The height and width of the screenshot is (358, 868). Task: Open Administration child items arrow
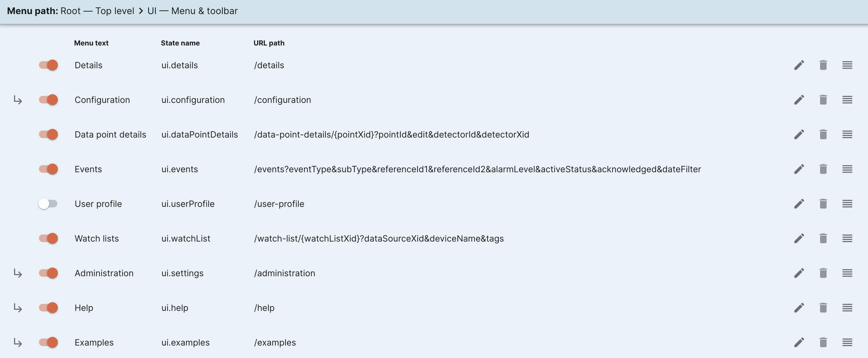[x=18, y=273]
